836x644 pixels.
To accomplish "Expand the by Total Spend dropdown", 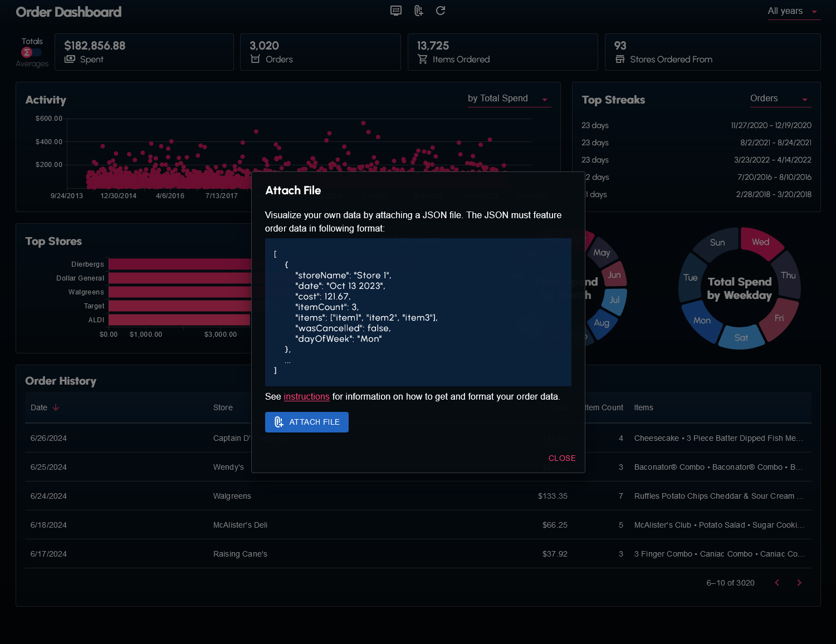I will click(509, 99).
